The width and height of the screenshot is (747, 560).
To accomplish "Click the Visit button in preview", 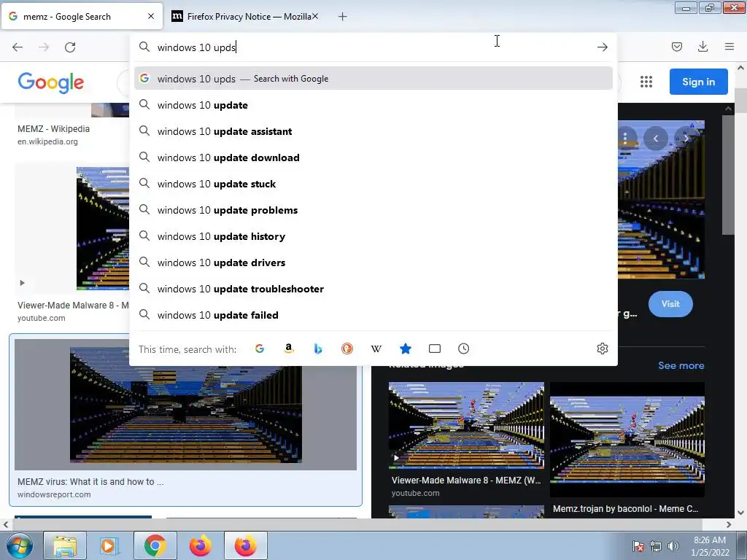I will pyautogui.click(x=670, y=304).
